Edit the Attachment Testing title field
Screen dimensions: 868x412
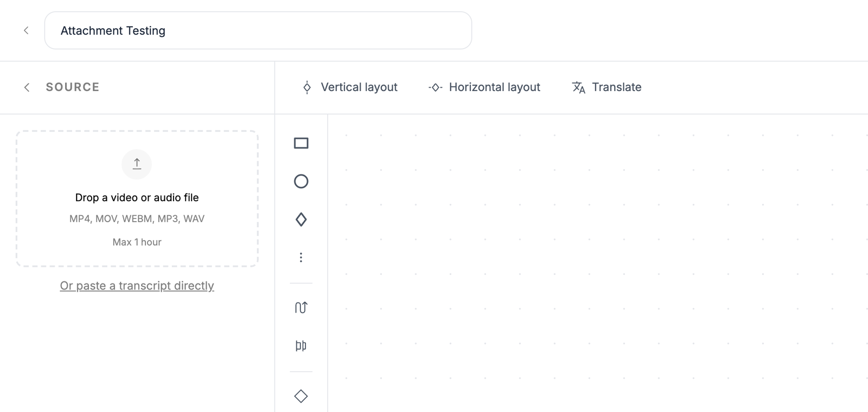[258, 30]
